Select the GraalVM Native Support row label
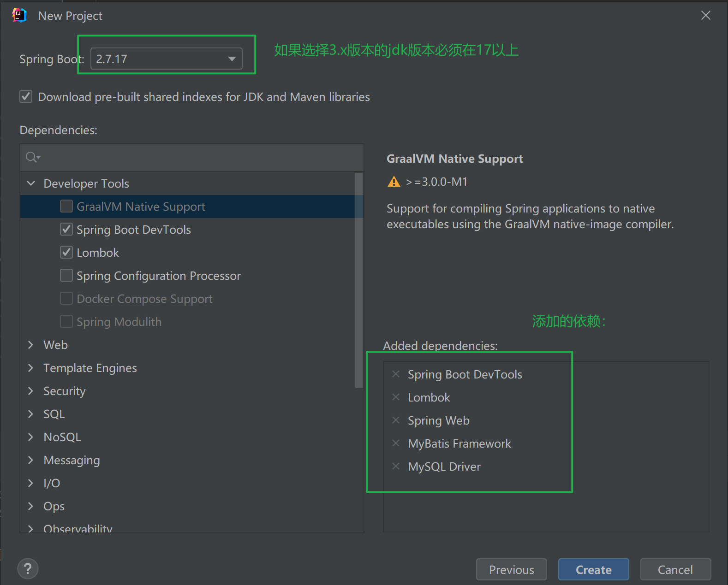Viewport: 728px width, 585px height. pos(141,207)
